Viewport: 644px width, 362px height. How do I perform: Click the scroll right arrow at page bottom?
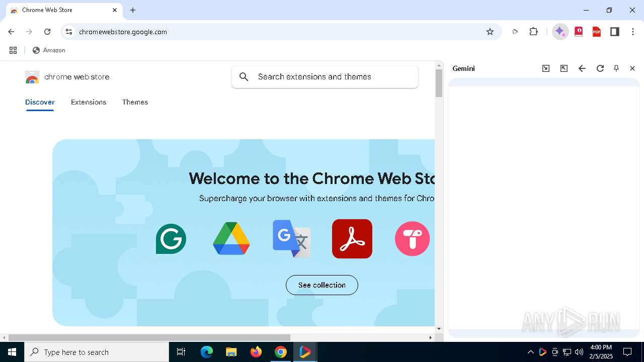tap(430, 337)
